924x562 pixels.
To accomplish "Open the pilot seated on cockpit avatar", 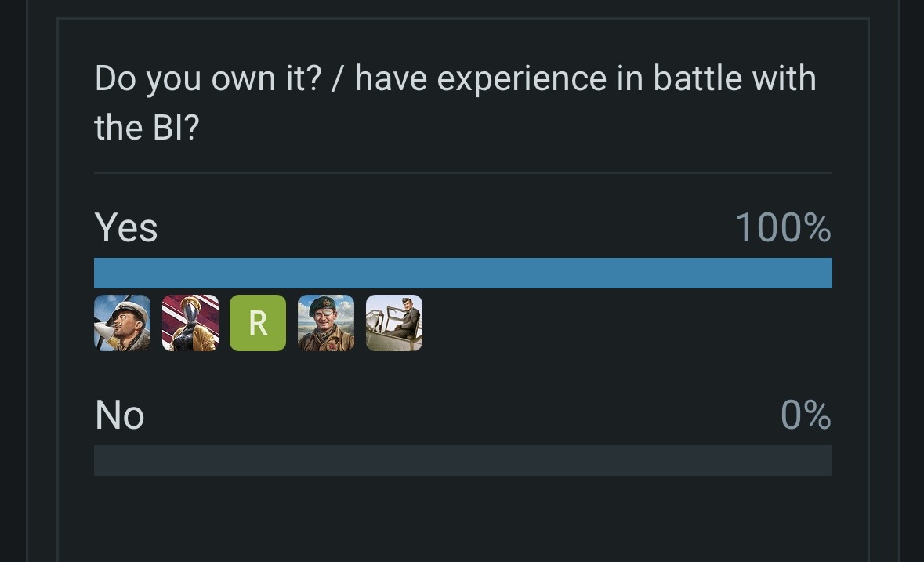I will coord(394,323).
